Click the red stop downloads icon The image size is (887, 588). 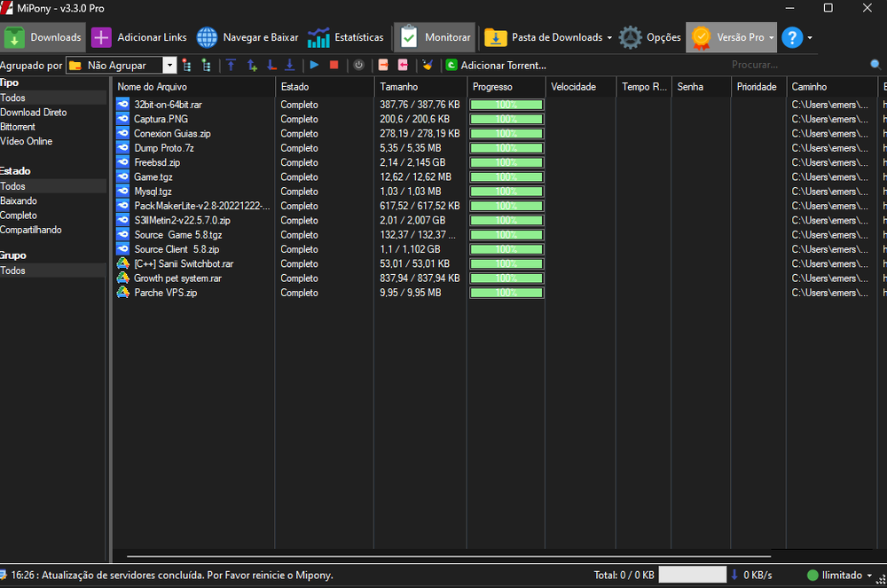pyautogui.click(x=334, y=65)
